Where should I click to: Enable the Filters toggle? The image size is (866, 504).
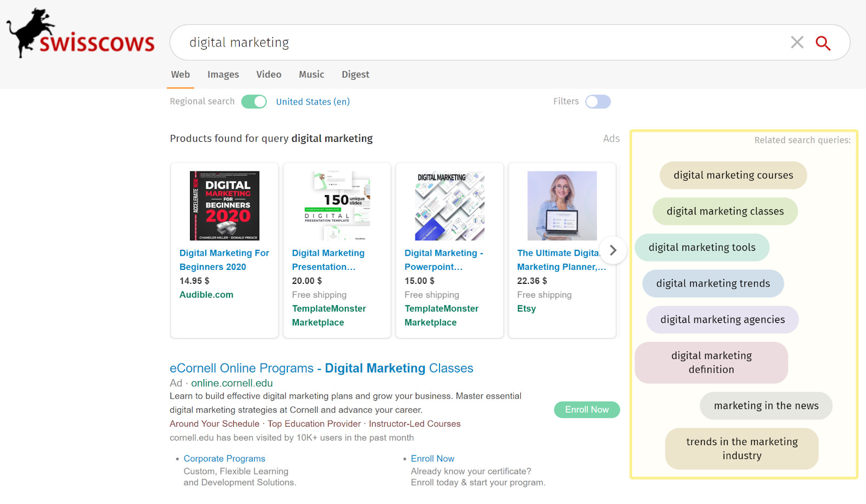point(598,102)
